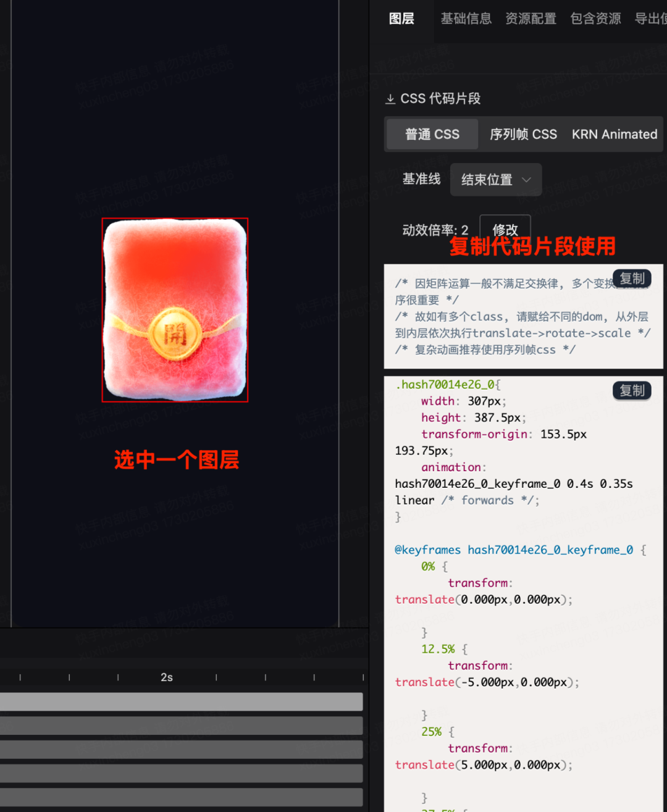This screenshot has height=812, width=667.
Task: Open the 基础信息 tab
Action: coord(466,19)
